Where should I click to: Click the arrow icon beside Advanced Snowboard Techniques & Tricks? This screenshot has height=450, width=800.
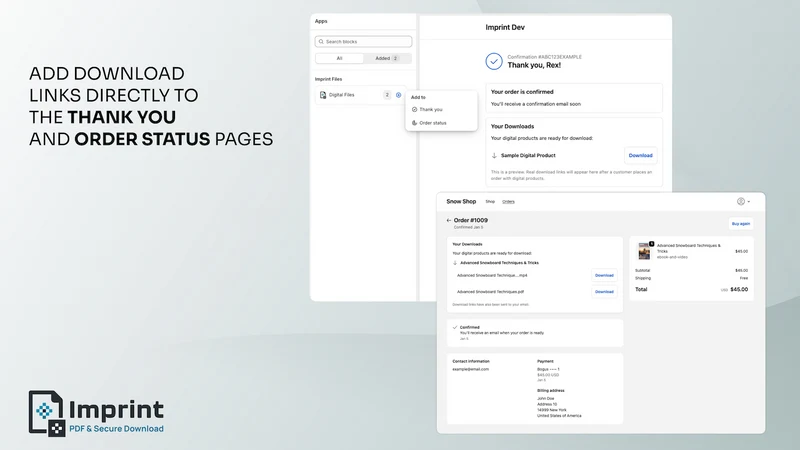pos(455,263)
